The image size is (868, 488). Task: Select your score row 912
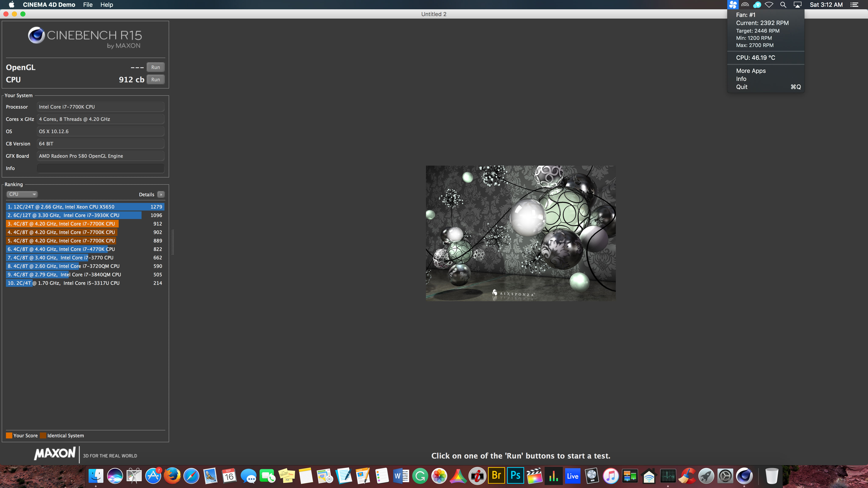85,224
